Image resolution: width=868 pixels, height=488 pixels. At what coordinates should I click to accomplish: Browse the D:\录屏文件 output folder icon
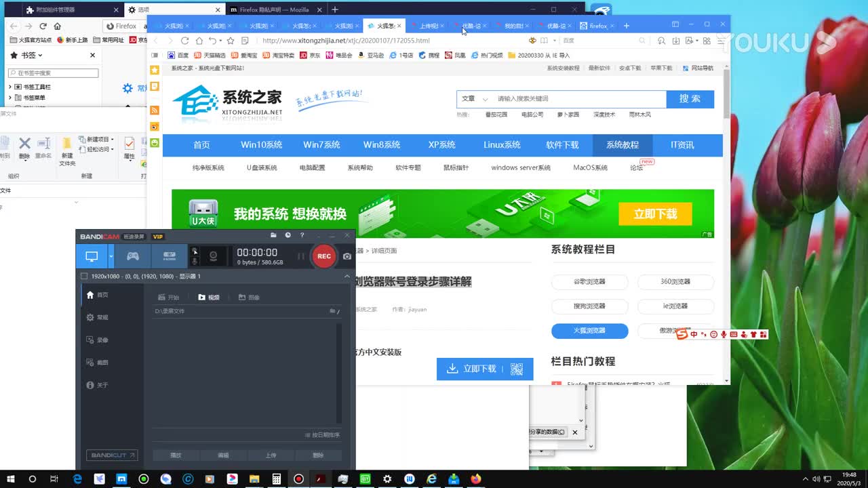click(x=334, y=311)
